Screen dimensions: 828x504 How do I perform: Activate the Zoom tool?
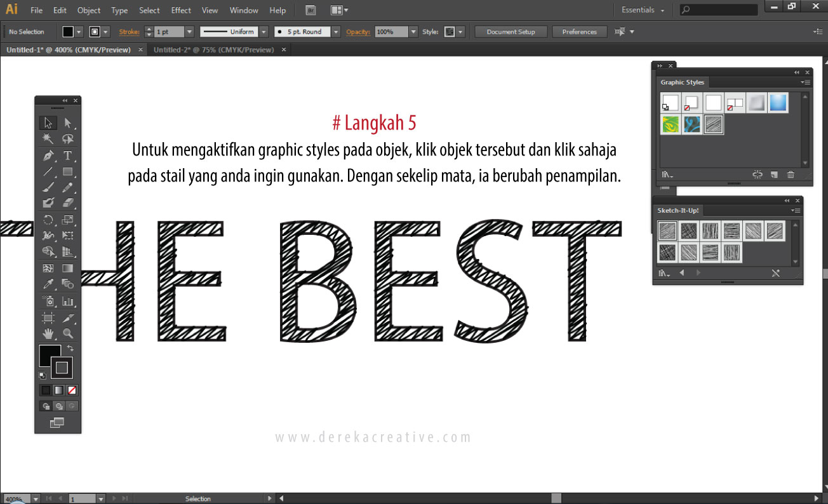point(67,333)
